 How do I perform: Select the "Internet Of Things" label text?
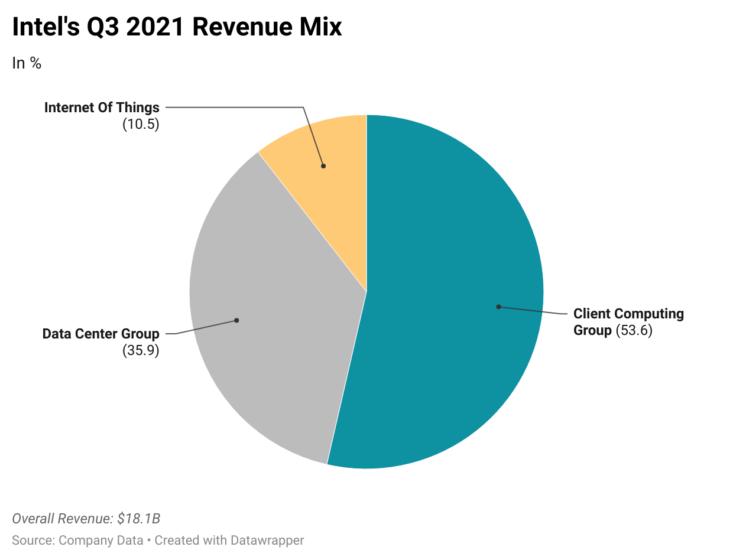pos(102,108)
